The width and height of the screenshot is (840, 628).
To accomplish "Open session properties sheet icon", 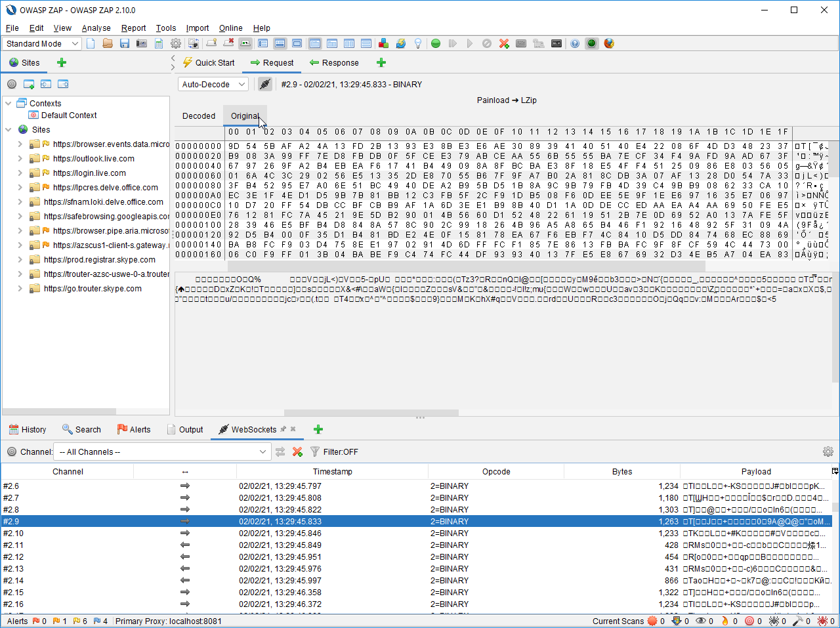I will (x=159, y=43).
